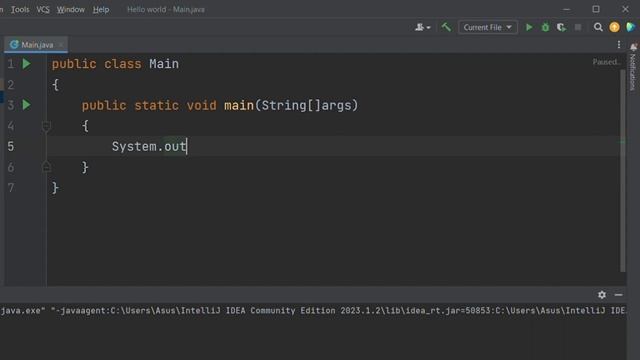Image resolution: width=640 pixels, height=360 pixels.
Task: Build project with the hammer icon
Action: click(446, 27)
